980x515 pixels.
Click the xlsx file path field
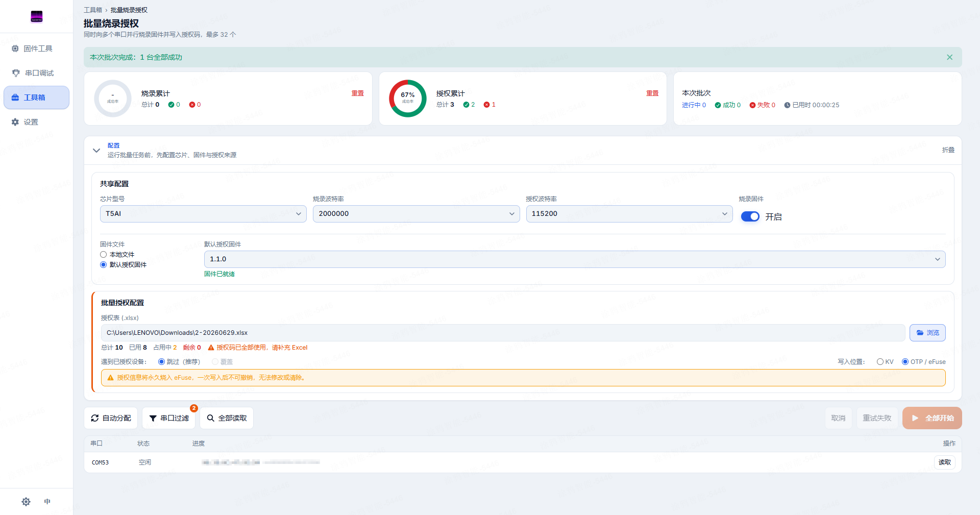(503, 333)
